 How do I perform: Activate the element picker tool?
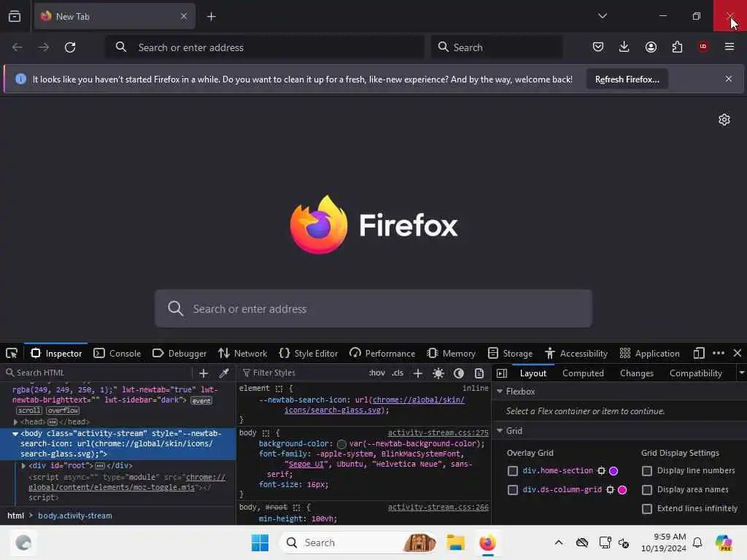click(x=12, y=354)
